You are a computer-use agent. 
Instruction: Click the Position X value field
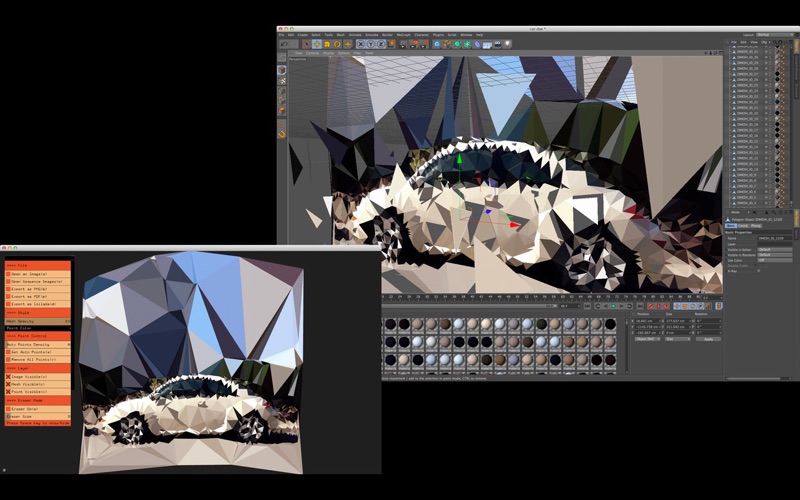coord(648,321)
